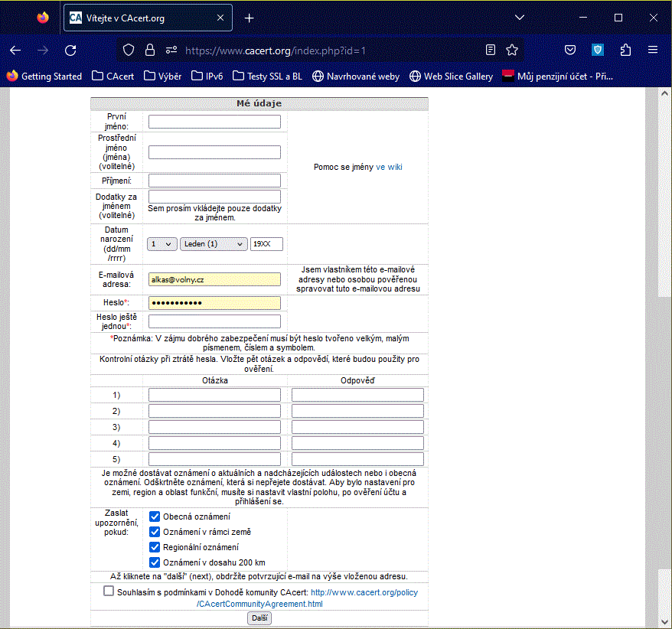Toggle reader view icon in address bar
Screen dimensions: 672x629
tap(491, 50)
